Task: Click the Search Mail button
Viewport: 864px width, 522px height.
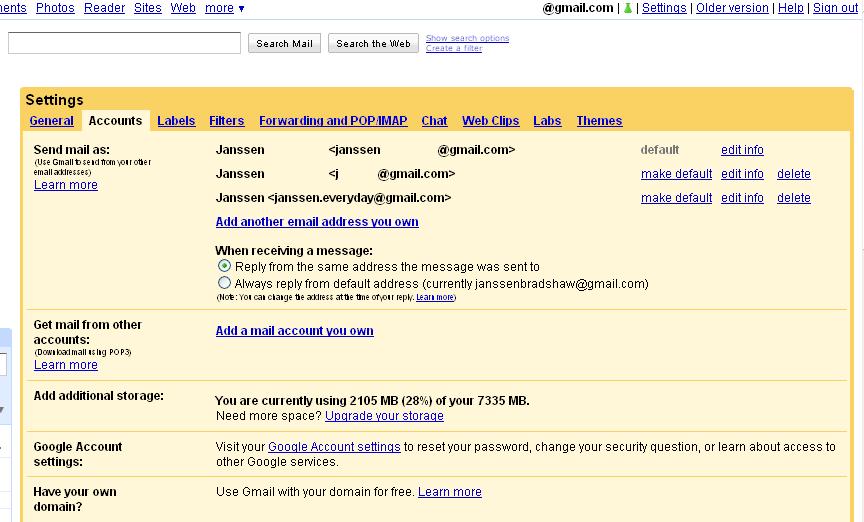Action: (284, 44)
